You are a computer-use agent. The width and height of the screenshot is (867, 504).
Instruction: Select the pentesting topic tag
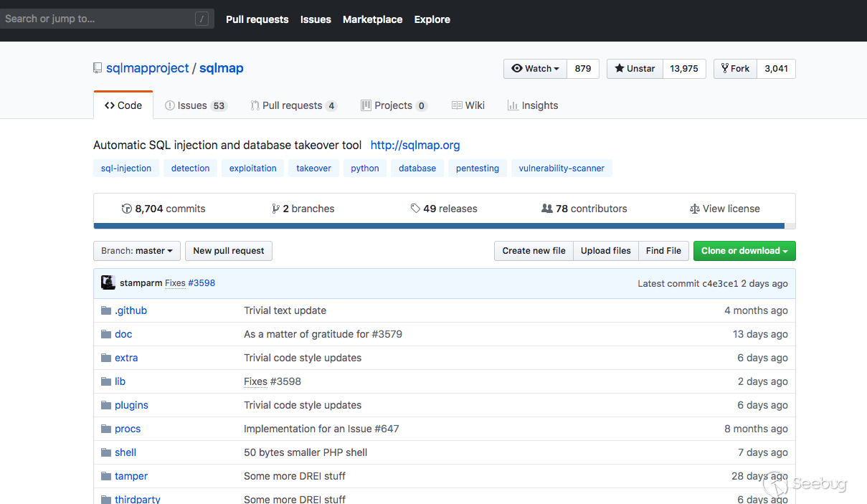pyautogui.click(x=478, y=168)
